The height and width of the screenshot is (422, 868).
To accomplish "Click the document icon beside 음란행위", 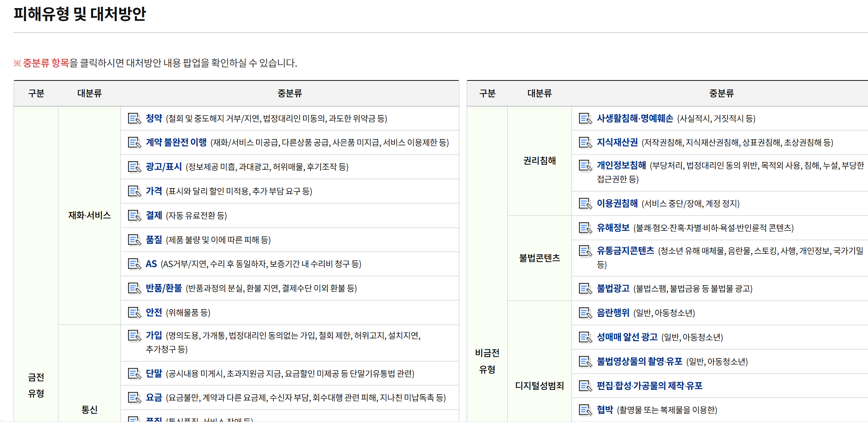I will click(585, 313).
